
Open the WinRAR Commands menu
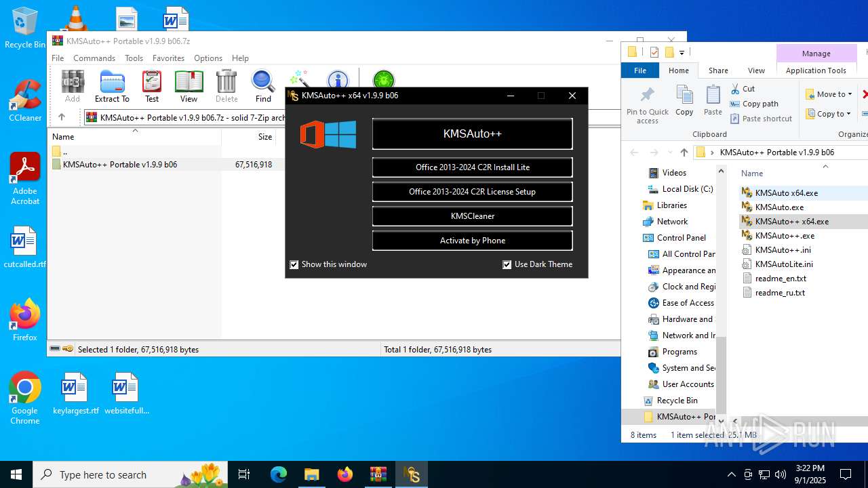click(94, 58)
